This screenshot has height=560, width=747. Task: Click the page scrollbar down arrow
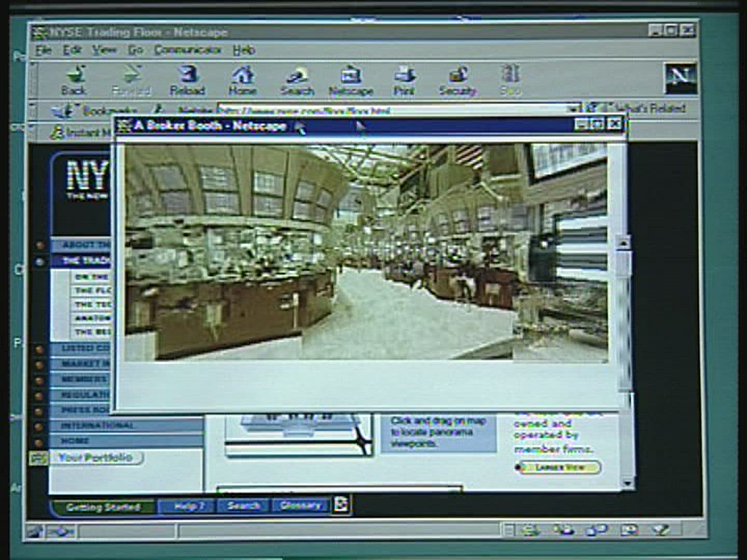(x=627, y=483)
